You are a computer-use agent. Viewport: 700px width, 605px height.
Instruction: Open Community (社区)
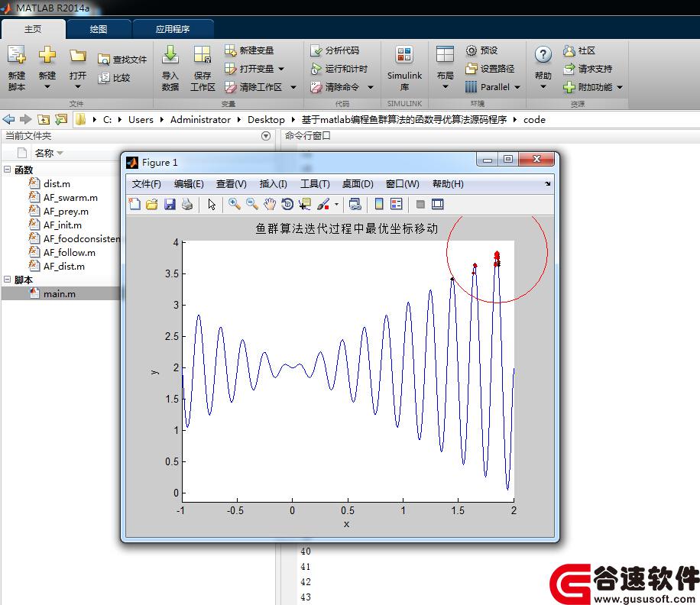[579, 50]
